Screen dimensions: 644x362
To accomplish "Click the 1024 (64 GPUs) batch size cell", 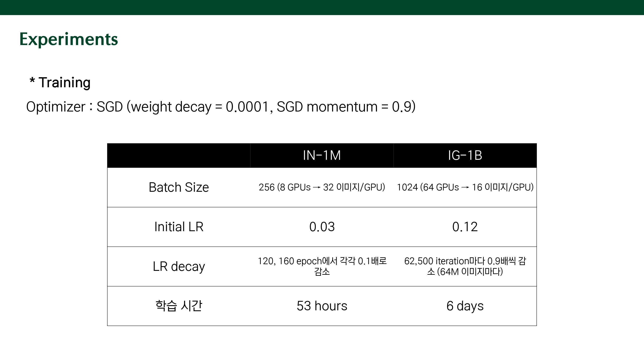I will (465, 187).
